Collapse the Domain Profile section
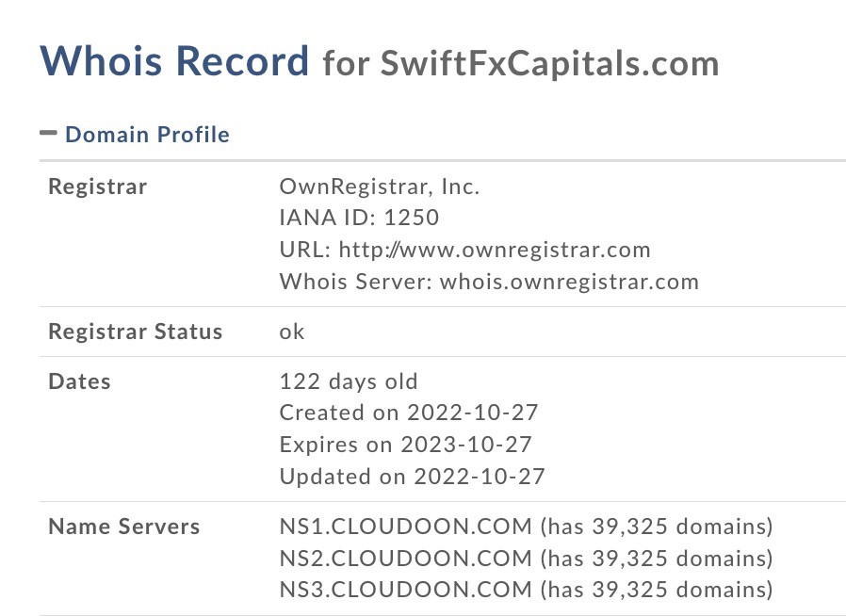 (x=48, y=133)
